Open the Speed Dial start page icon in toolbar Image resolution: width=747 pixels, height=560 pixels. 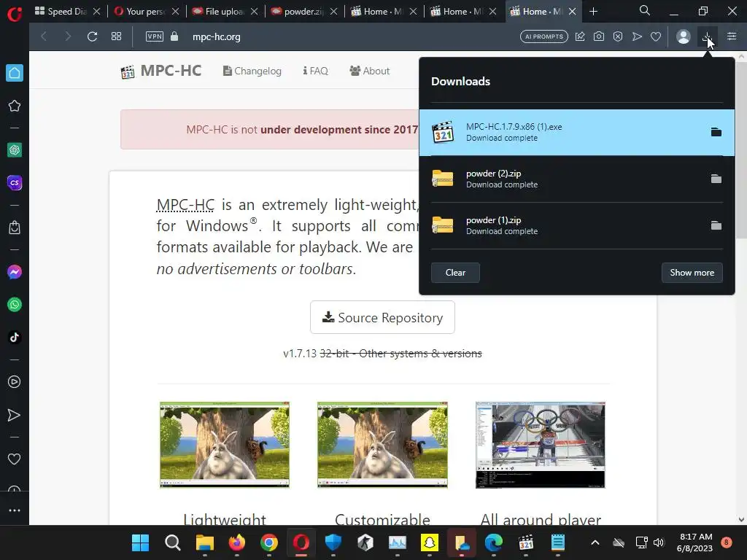coord(116,36)
